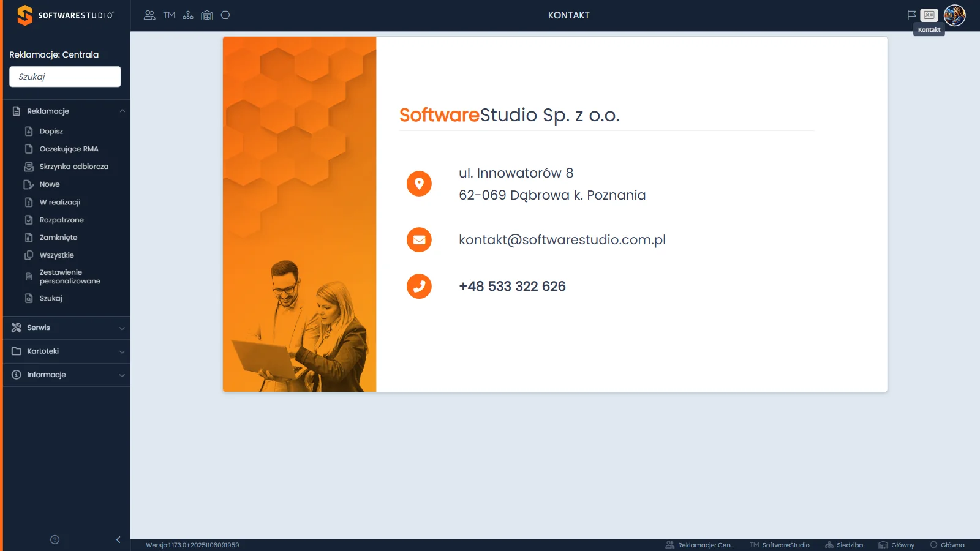Expand the Informacje section
The height and width of the screenshot is (551, 980).
click(67, 375)
